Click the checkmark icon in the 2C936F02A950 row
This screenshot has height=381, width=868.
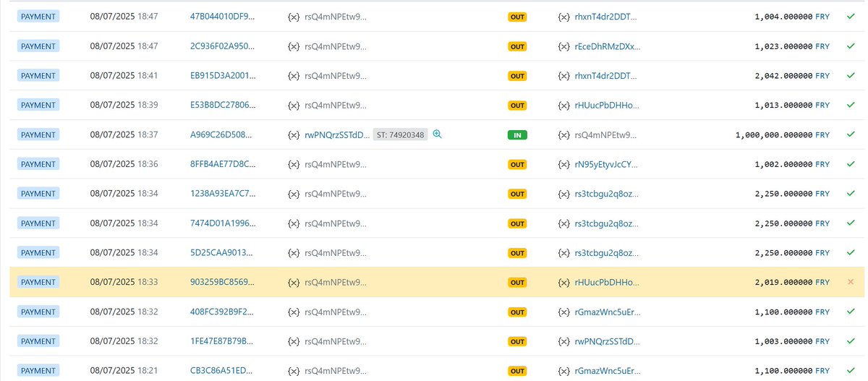click(851, 46)
